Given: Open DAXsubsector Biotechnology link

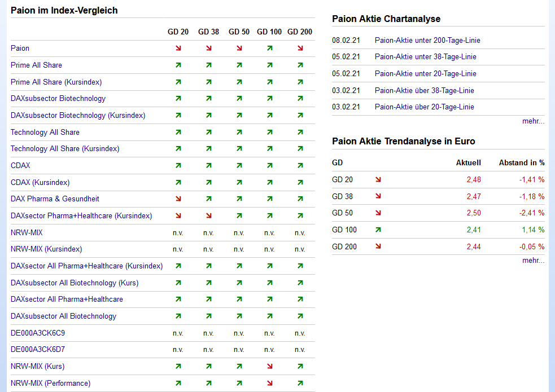Looking at the screenshot, I should 58,99.
